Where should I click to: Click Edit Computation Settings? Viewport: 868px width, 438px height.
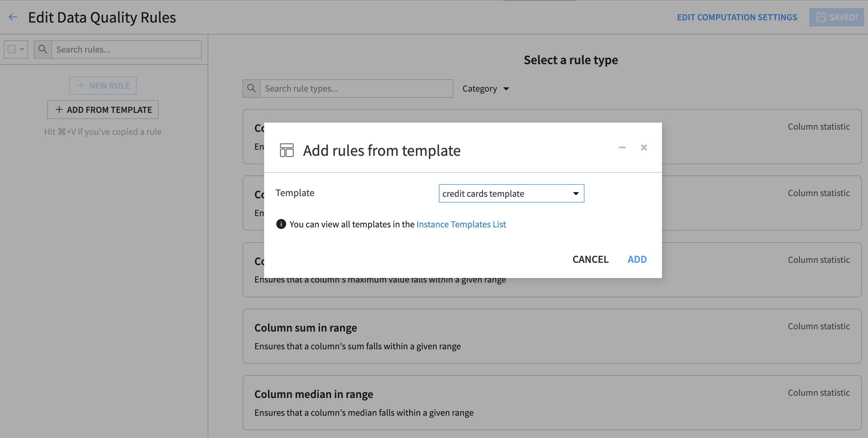click(737, 17)
